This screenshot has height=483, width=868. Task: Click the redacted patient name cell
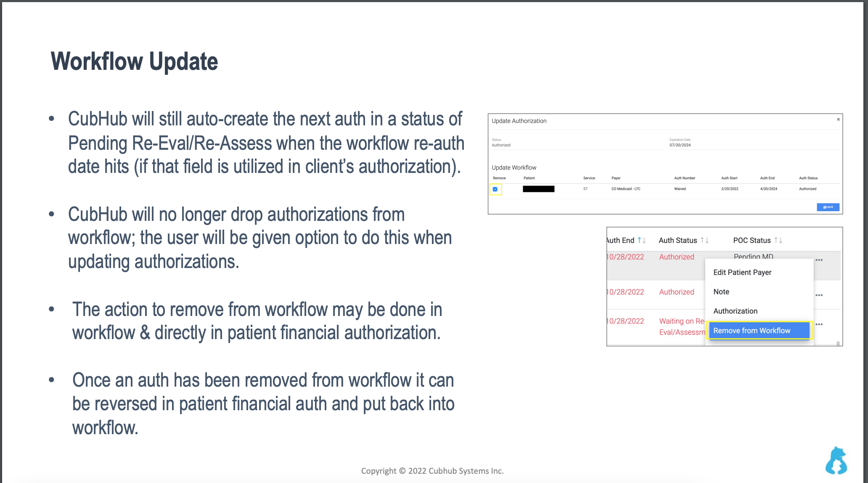(x=538, y=189)
